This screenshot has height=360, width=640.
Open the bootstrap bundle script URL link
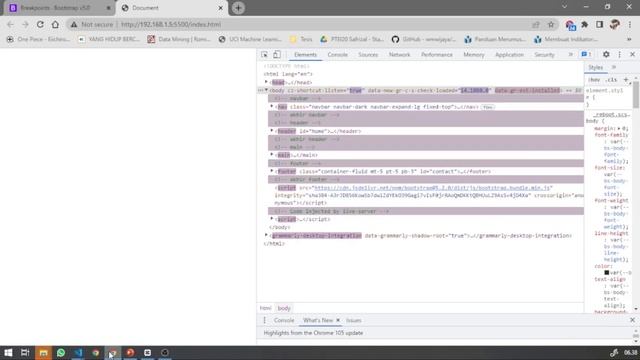432,188
